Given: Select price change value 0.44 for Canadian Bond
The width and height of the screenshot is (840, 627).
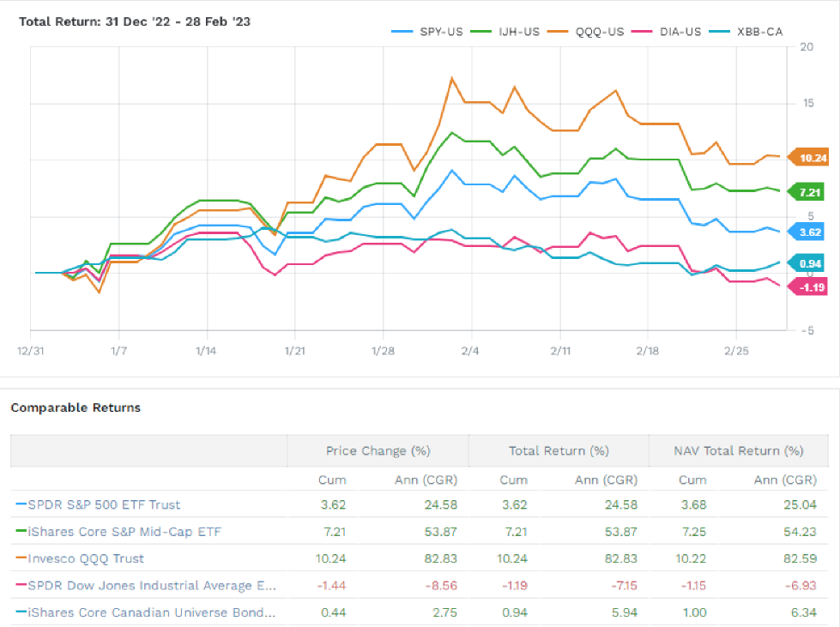Looking at the screenshot, I should [x=333, y=612].
